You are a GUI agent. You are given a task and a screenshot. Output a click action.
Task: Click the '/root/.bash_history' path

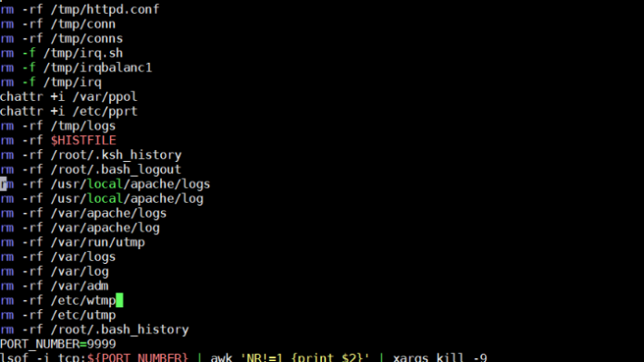click(x=119, y=330)
